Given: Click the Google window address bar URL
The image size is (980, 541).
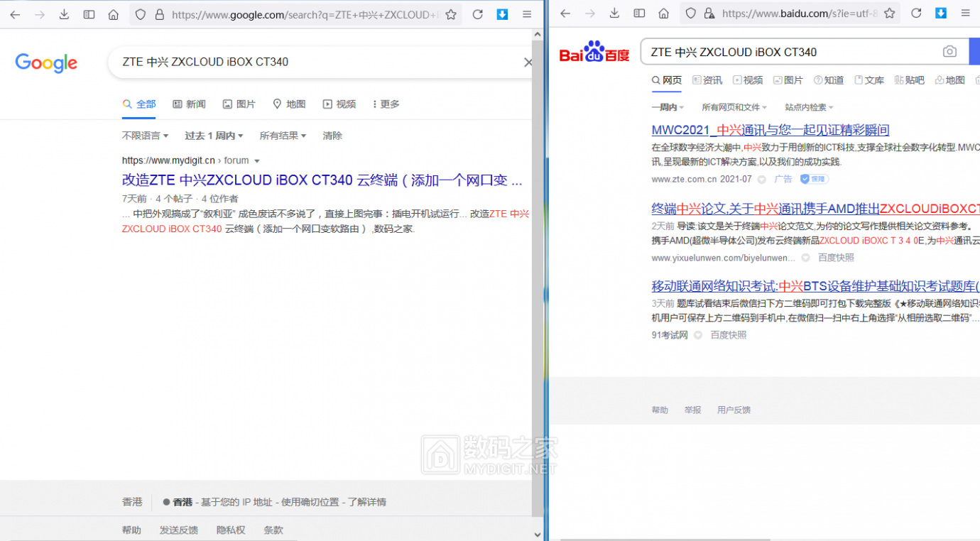Looking at the screenshot, I should point(304,14).
